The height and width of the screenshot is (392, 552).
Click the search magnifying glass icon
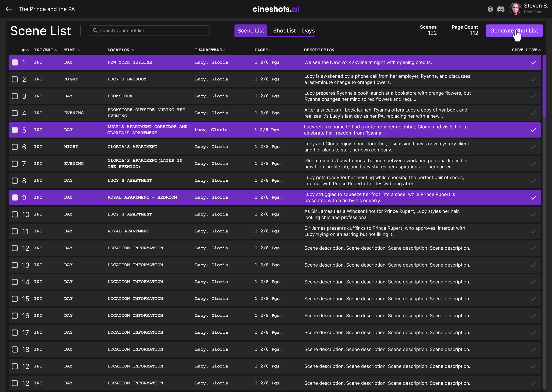click(x=95, y=30)
